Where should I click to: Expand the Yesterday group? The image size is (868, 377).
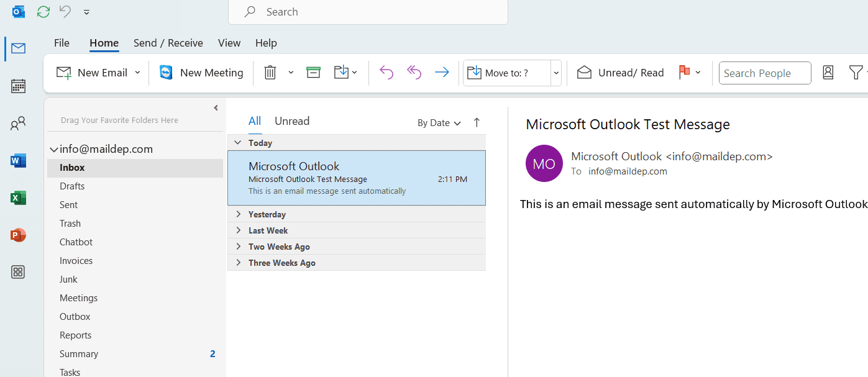point(238,214)
